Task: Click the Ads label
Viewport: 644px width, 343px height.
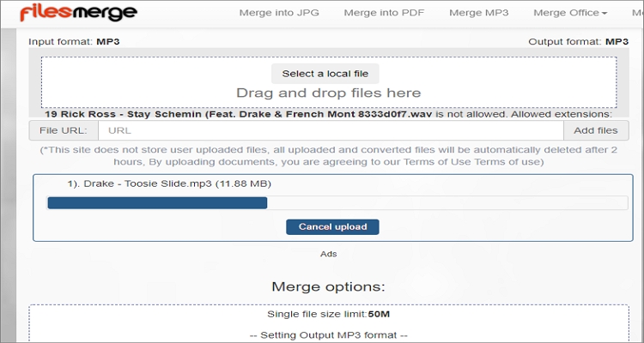Action: pos(329,254)
